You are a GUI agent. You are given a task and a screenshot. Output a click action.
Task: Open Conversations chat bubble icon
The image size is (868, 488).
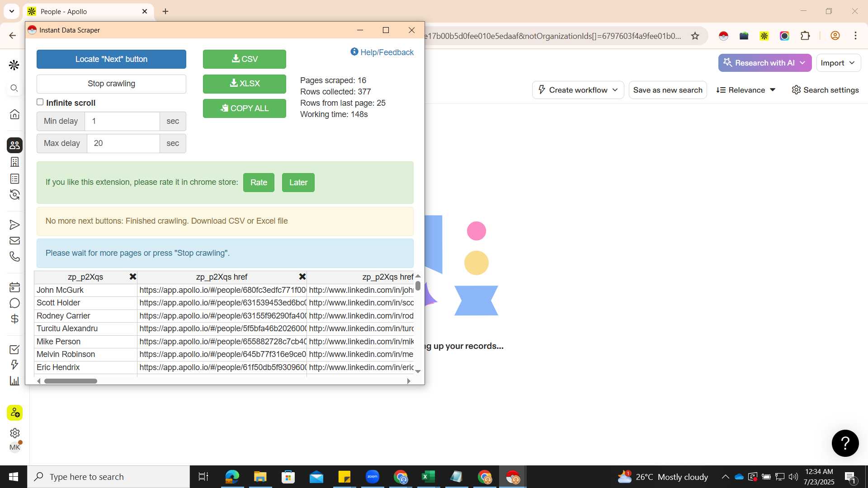[x=14, y=303]
